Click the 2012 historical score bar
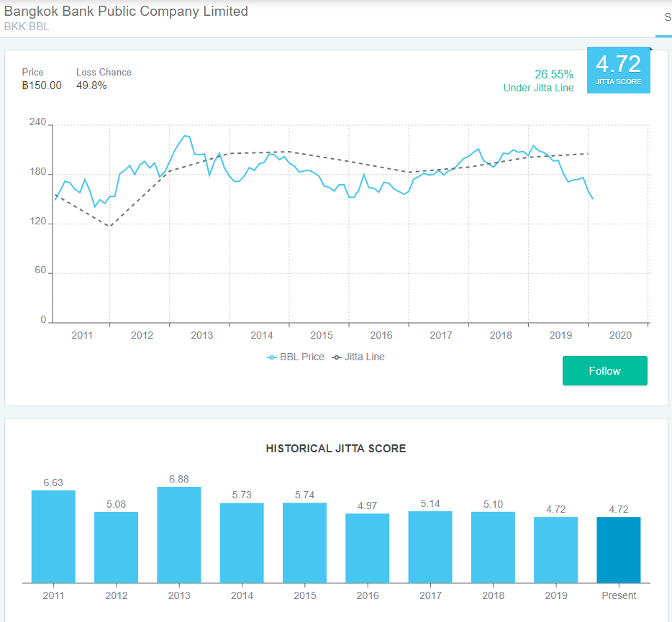Viewport: 672px width, 622px height. coord(116,547)
